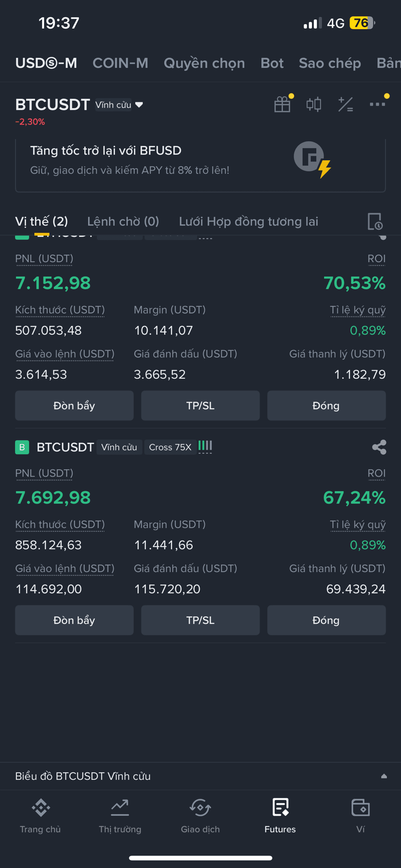Select the Futures bottom tab

click(x=280, y=816)
